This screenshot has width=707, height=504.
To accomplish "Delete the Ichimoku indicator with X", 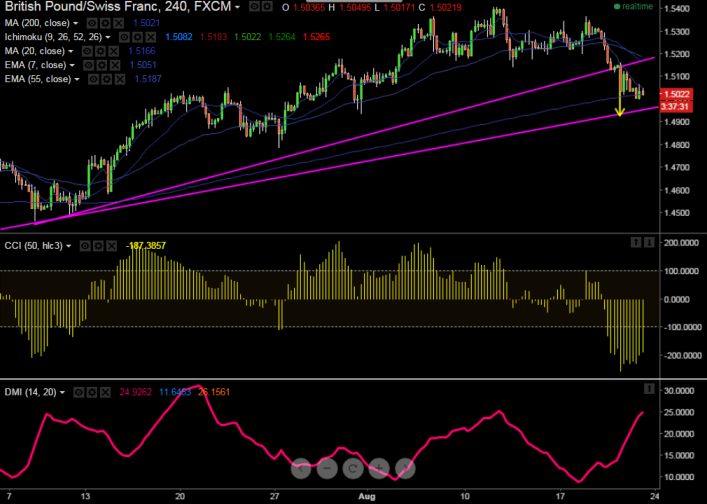I will tap(151, 37).
